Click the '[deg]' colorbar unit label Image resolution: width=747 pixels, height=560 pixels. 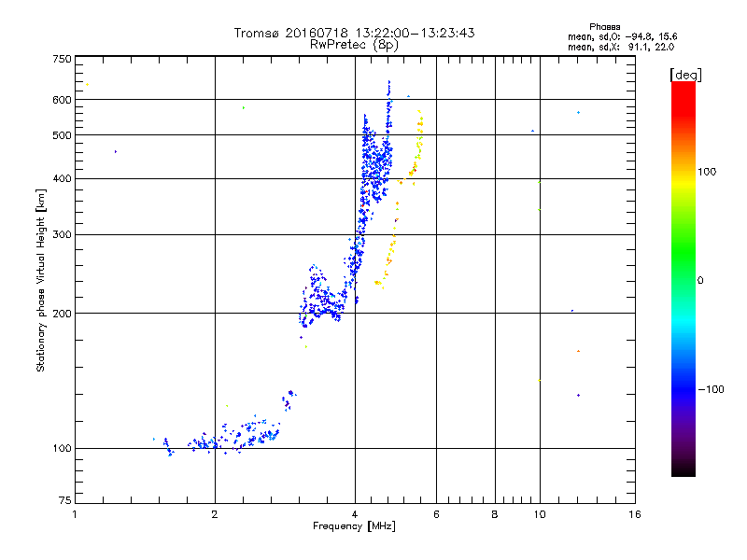coord(685,75)
